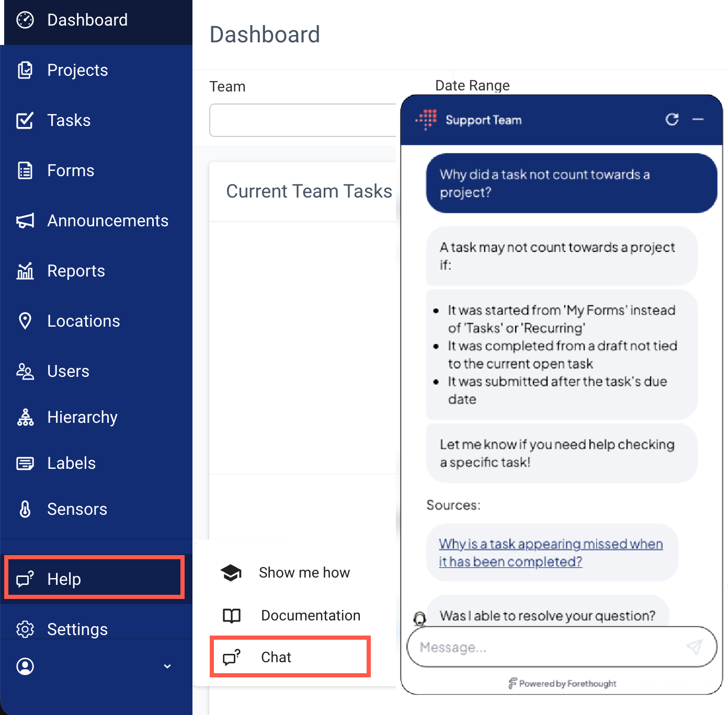This screenshot has width=728, height=715.
Task: Open the 'Why is a task appearing missed' source link
Action: 551,552
